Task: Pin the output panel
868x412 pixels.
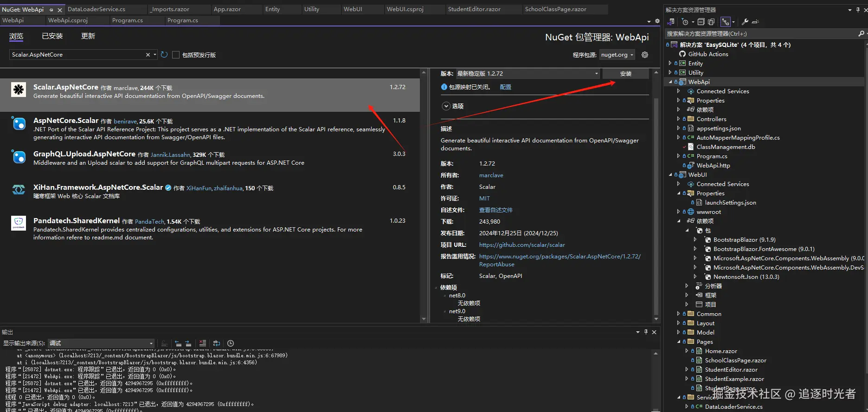Action: [x=646, y=332]
